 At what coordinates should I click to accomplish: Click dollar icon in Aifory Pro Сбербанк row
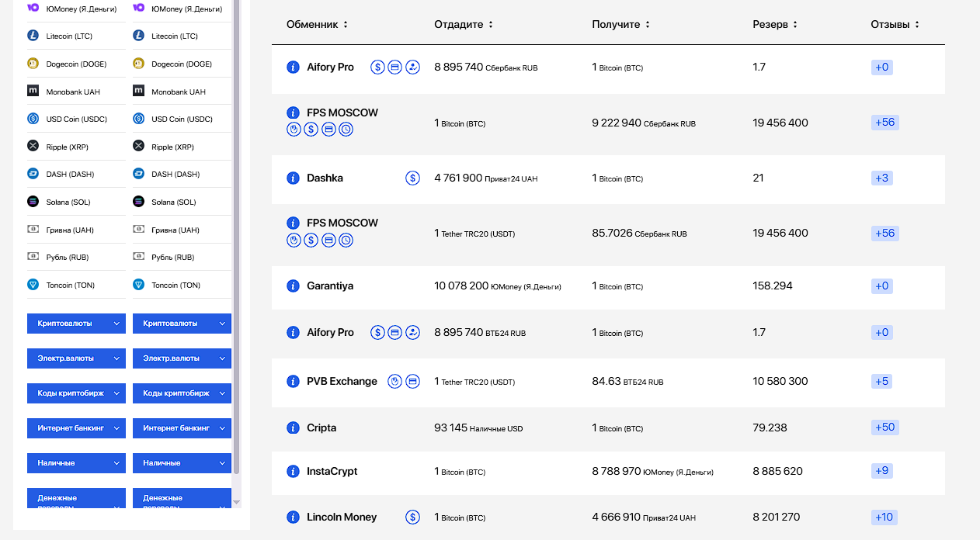coord(377,67)
